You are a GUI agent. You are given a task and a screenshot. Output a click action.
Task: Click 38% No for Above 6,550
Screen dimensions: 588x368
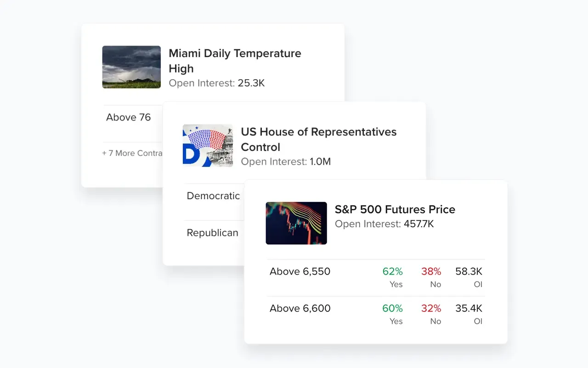431,276
